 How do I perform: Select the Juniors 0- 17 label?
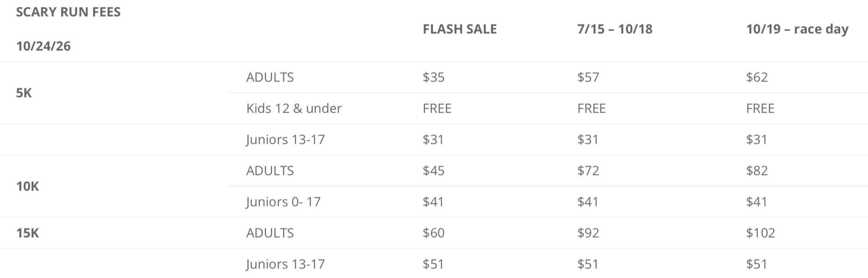coord(283,202)
